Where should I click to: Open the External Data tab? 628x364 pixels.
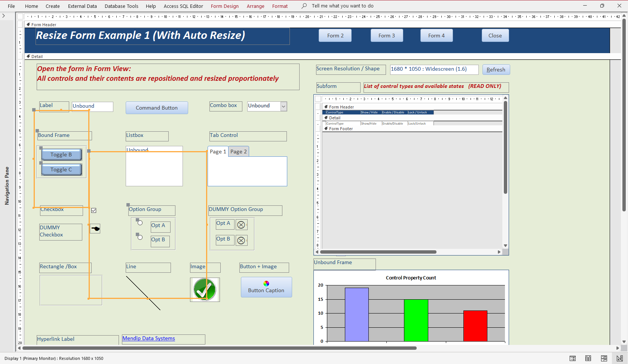82,6
